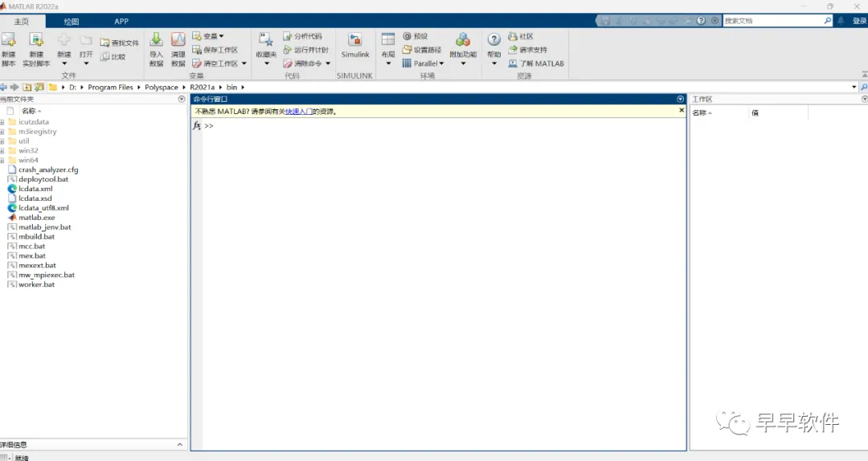Click the fx function browser icon

197,125
